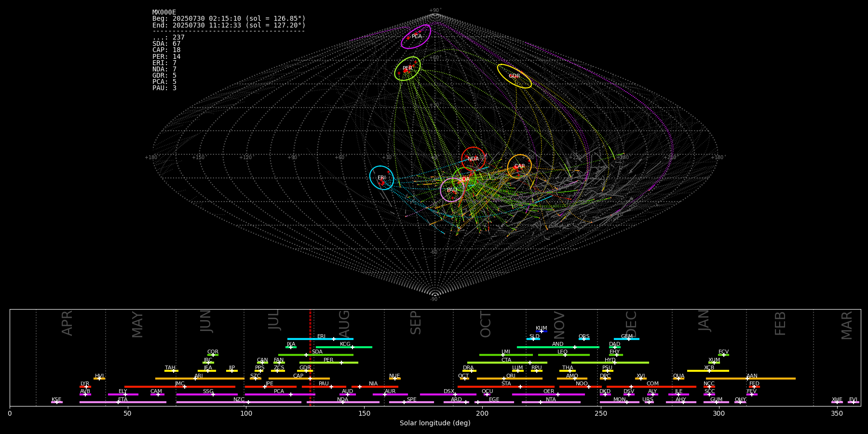868x434 pixels.
Task: Click the STA shower bar in timeline
Action: click(506, 387)
